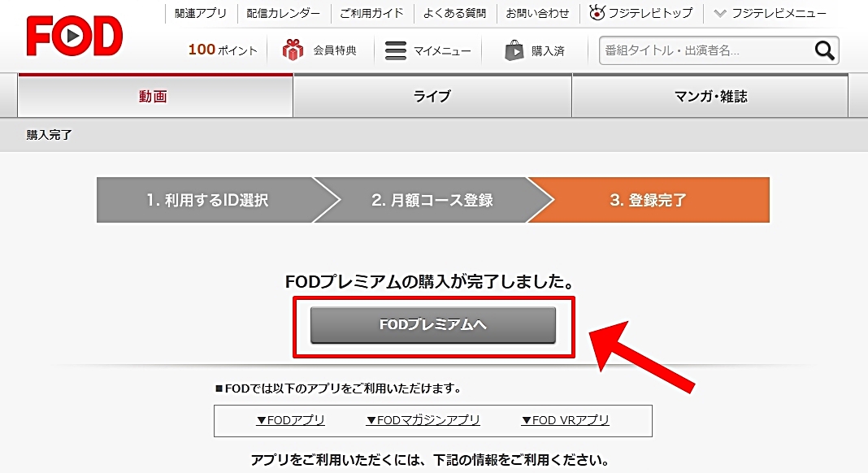Open the hamburger My Menu icon
868x473 pixels.
pyautogui.click(x=396, y=50)
